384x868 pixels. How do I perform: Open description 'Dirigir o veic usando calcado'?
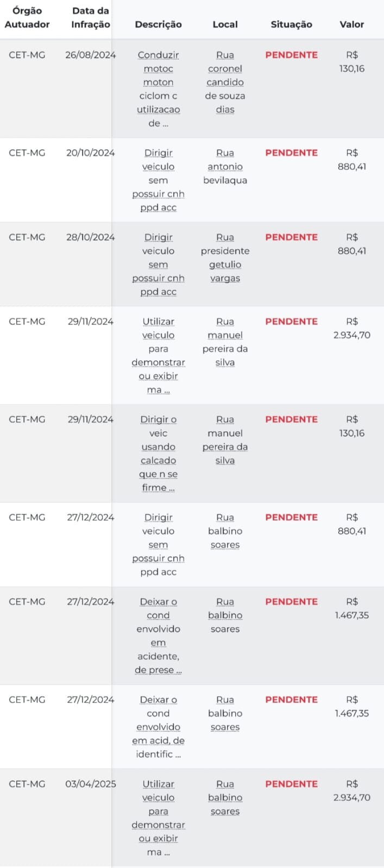pos(158,454)
